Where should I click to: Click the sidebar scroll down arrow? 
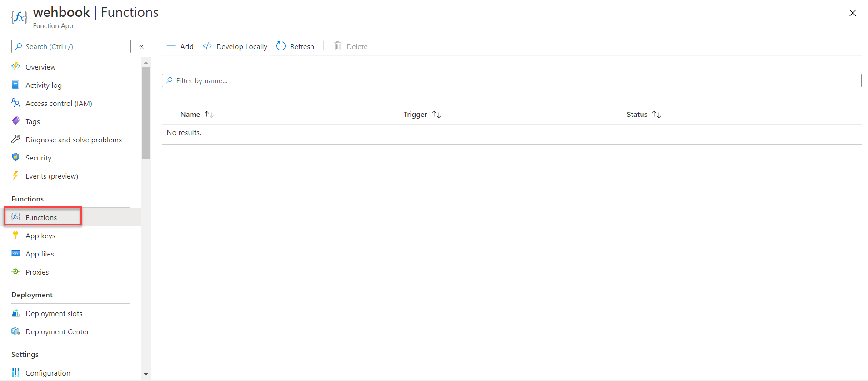pyautogui.click(x=146, y=374)
